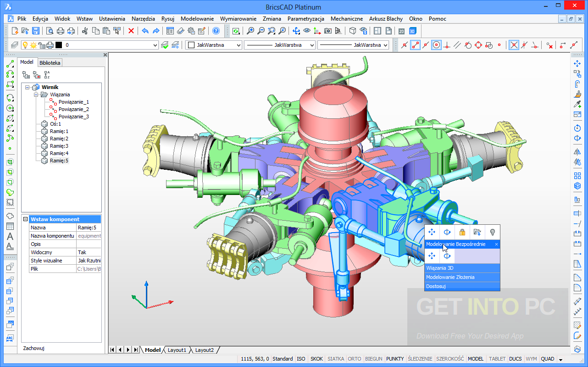Viewport: 588px width, 367px height.
Task: Toggle BIEGUN polar tracking in status bar
Action: pos(374,359)
